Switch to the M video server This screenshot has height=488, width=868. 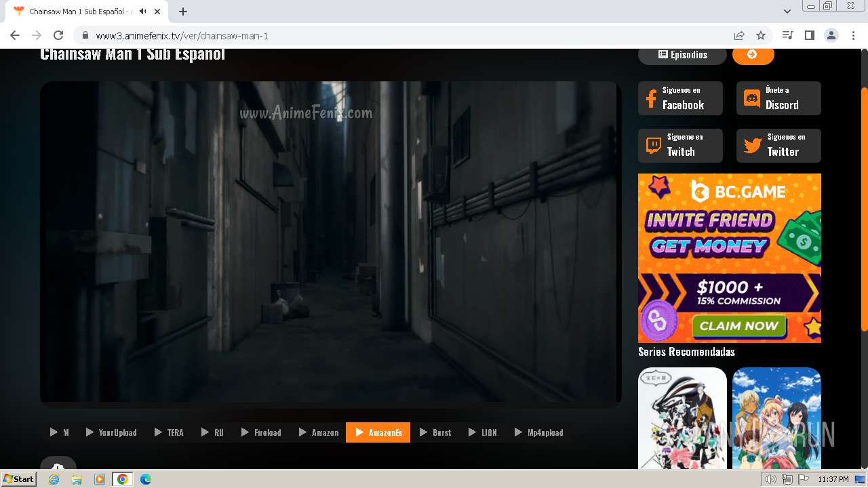(60, 432)
